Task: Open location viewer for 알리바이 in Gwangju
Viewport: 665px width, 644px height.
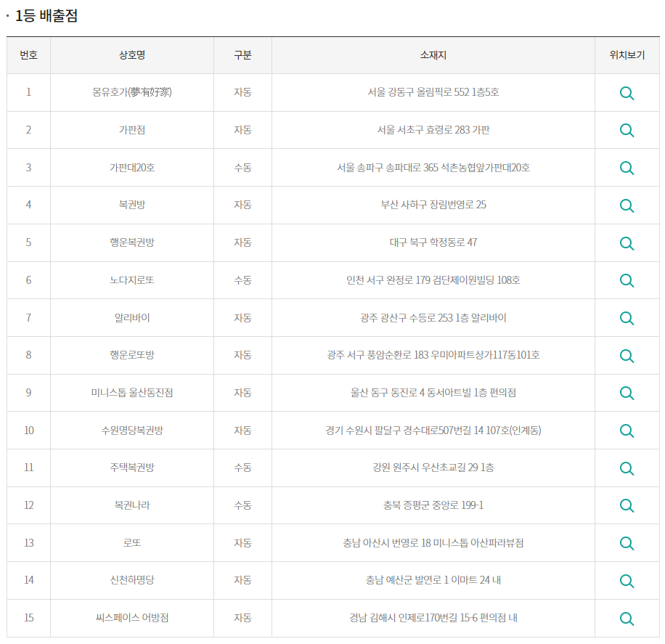Action: [626, 317]
